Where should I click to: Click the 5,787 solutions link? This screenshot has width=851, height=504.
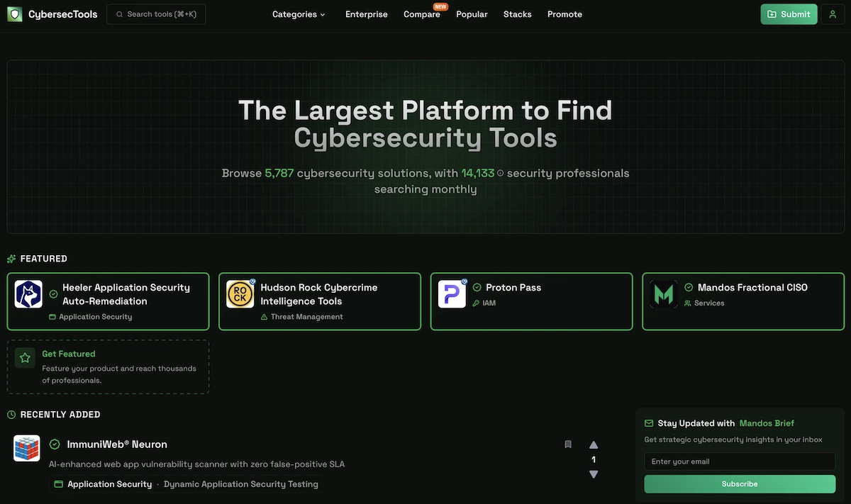(279, 172)
